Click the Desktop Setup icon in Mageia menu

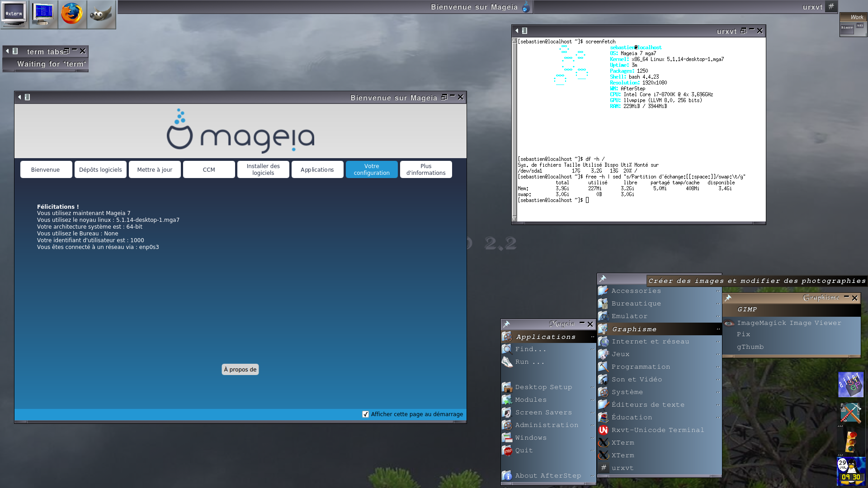tap(507, 387)
